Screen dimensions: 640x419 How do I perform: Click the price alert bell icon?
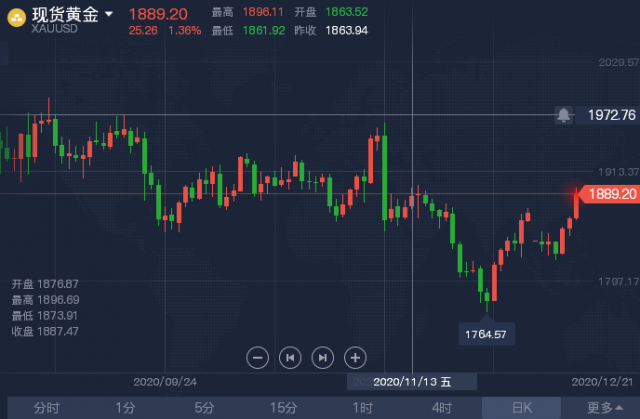coord(564,115)
